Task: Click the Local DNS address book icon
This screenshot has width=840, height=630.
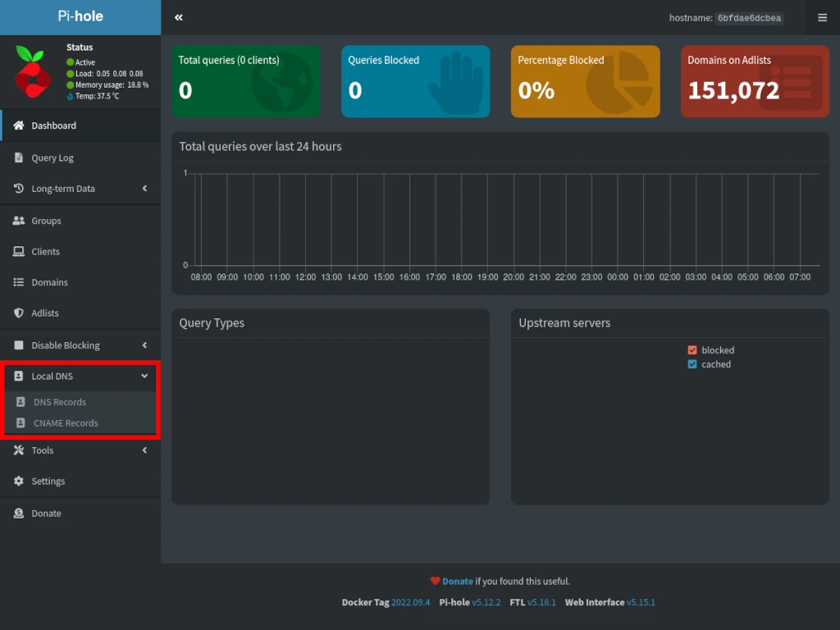Action: pos(19,376)
